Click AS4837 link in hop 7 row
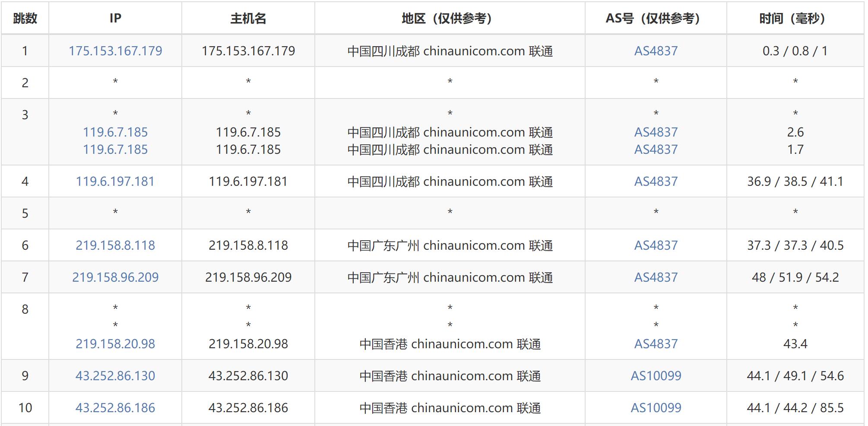 [x=656, y=277]
